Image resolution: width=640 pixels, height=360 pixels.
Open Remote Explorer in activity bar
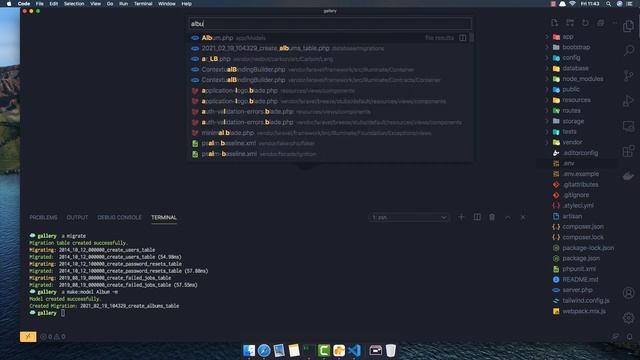(x=629, y=126)
